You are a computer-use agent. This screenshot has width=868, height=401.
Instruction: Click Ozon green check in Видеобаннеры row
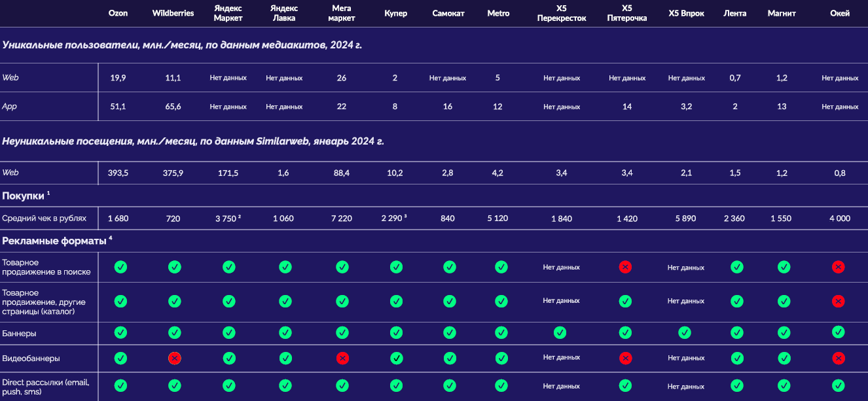120,358
